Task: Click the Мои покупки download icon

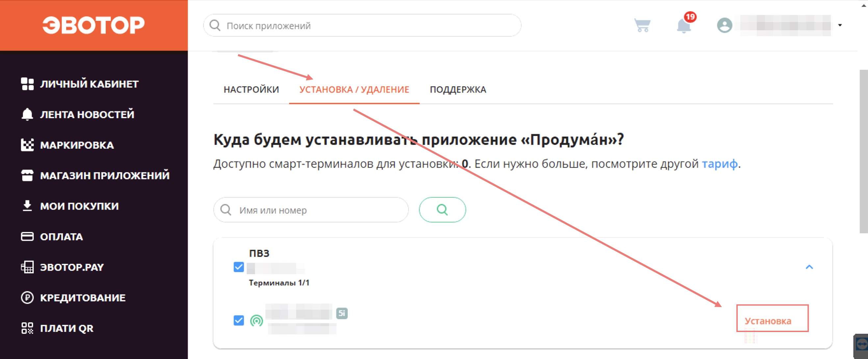Action: click(27, 206)
